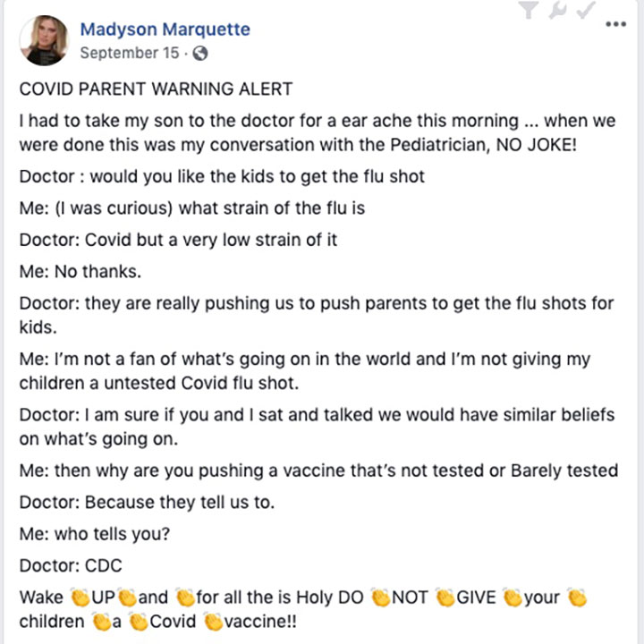
Task: Click the clap emoji before "UP"
Action: (80, 597)
